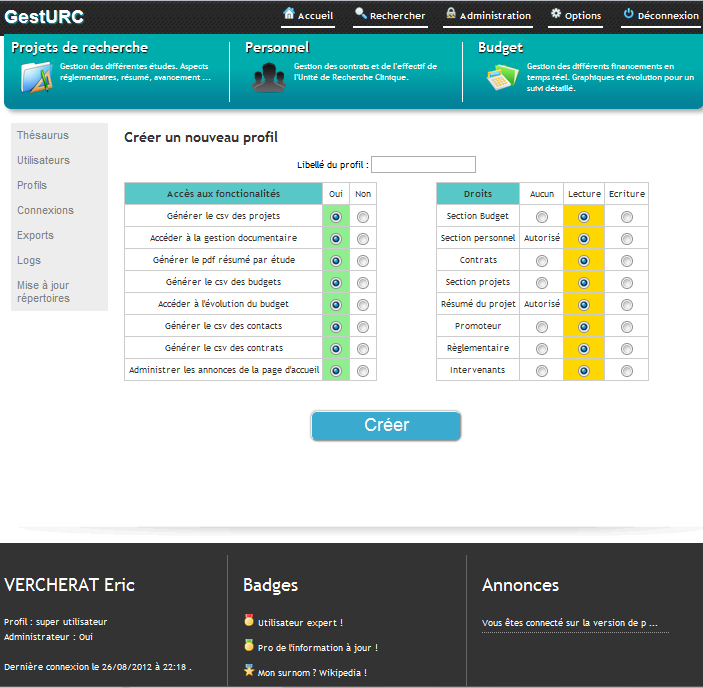Click the Wikipedia star badge icon
Image resolution: width=703 pixels, height=688 pixels.
click(249, 670)
